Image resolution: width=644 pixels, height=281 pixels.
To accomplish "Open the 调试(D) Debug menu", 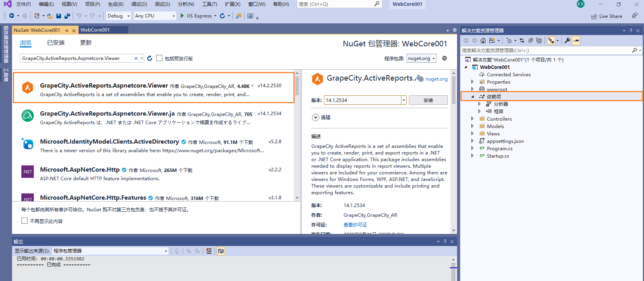I will [139, 4].
